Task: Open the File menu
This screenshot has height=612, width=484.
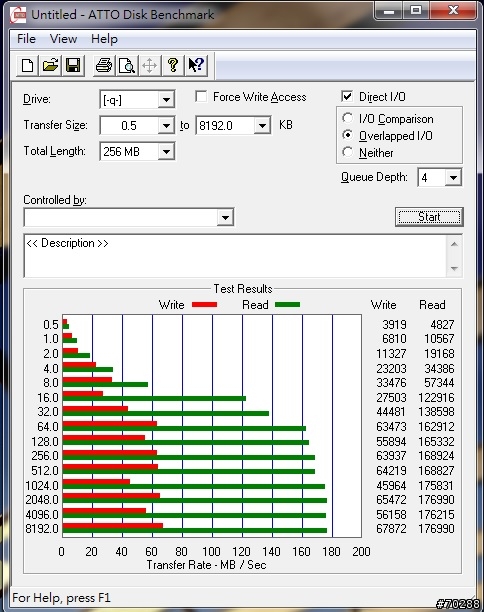Action: coord(26,39)
